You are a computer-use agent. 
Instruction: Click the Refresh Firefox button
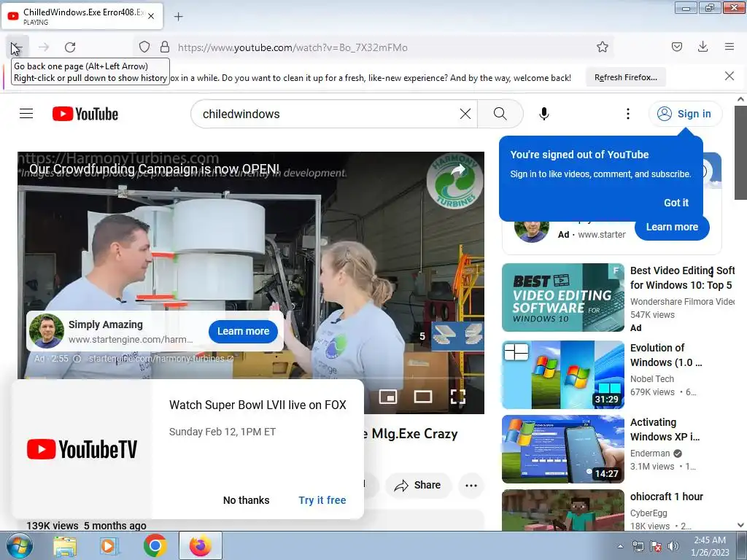pyautogui.click(x=625, y=77)
